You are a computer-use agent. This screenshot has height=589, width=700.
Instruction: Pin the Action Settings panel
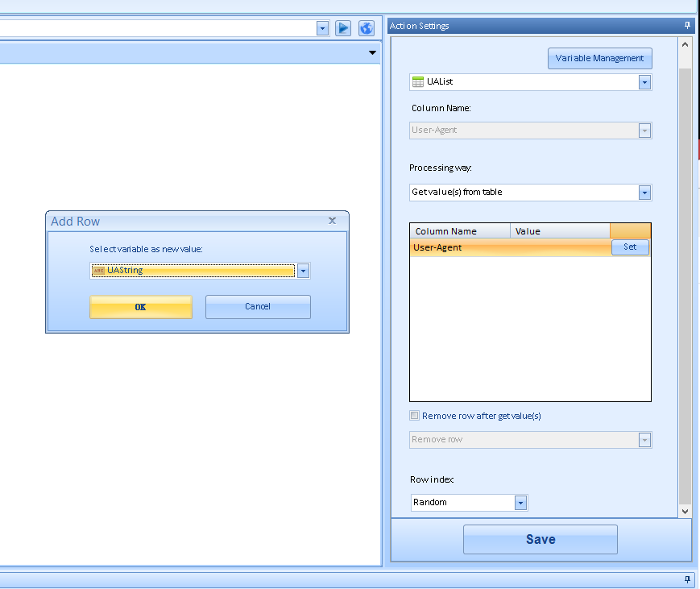687,26
